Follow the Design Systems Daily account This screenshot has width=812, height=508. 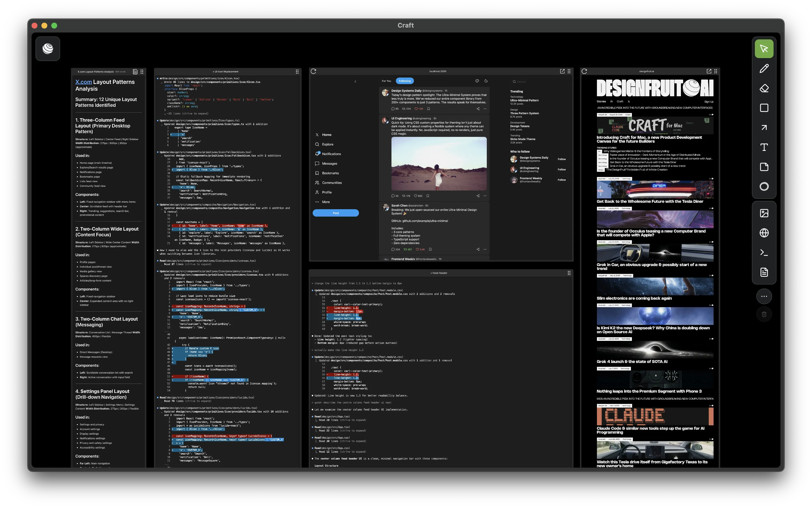pos(561,159)
